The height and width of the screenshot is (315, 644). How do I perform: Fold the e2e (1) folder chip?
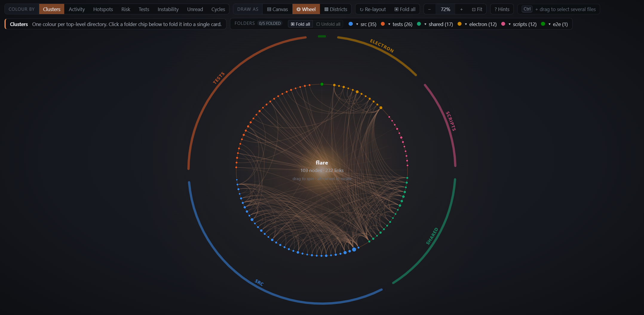click(x=558, y=24)
